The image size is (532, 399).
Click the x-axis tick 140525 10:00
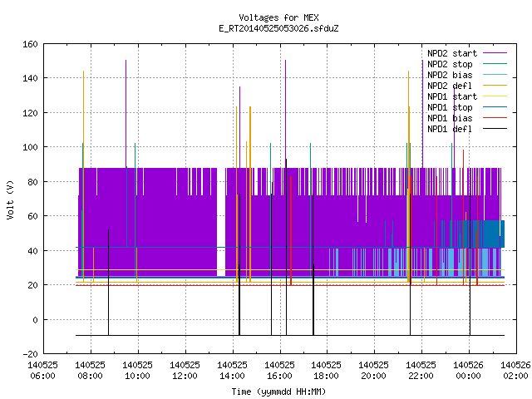(137, 371)
